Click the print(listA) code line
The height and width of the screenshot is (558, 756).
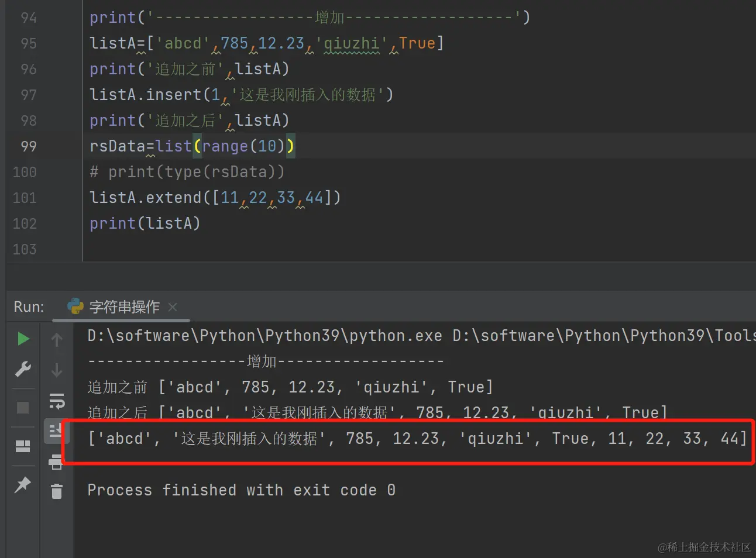pos(145,223)
